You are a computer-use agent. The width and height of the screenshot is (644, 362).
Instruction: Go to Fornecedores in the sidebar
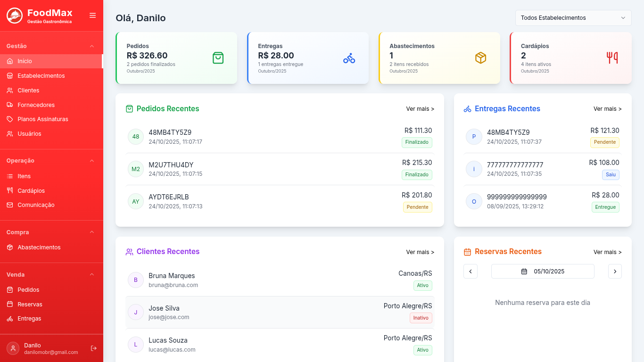click(x=36, y=105)
